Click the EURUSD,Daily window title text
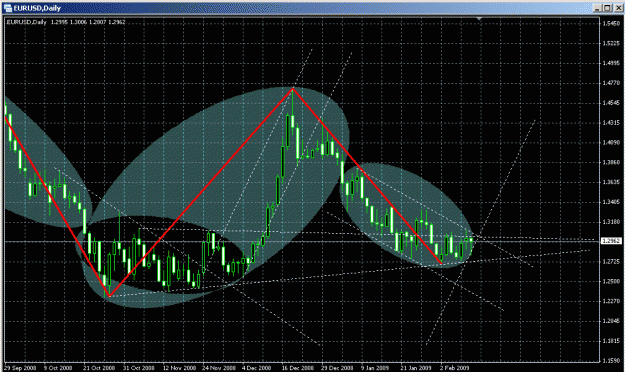 [37, 8]
